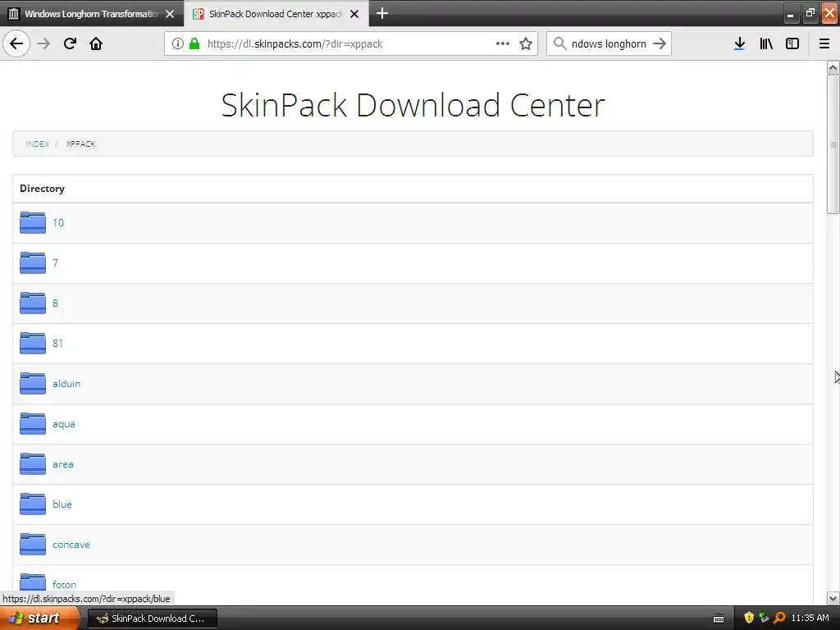Viewport: 840px width, 630px height.
Task: Open page actions three-dot menu
Action: 503,43
